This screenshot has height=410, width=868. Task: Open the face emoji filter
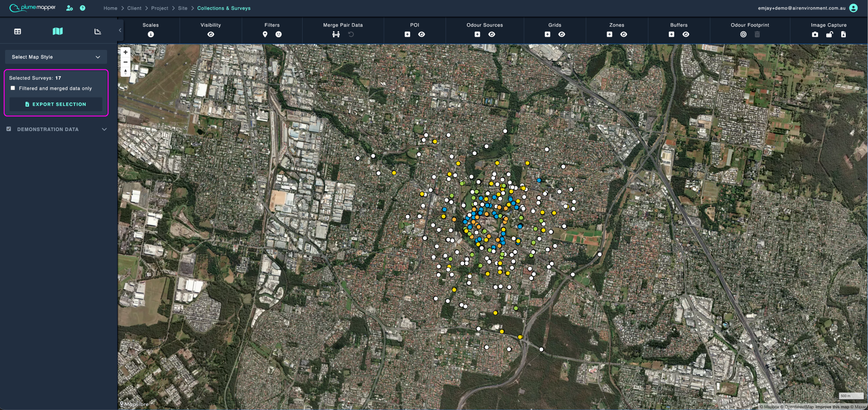(279, 34)
